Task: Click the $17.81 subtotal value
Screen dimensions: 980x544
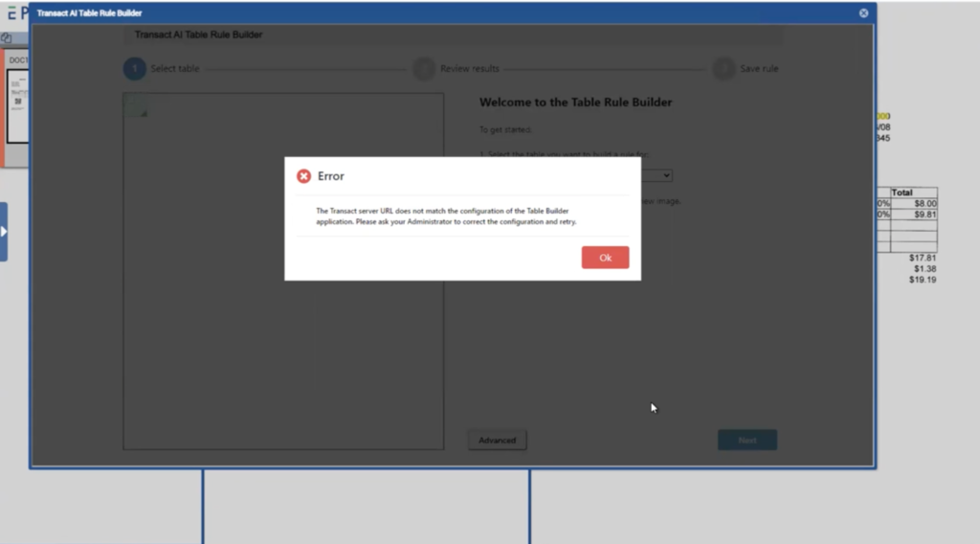Action: tap(923, 258)
